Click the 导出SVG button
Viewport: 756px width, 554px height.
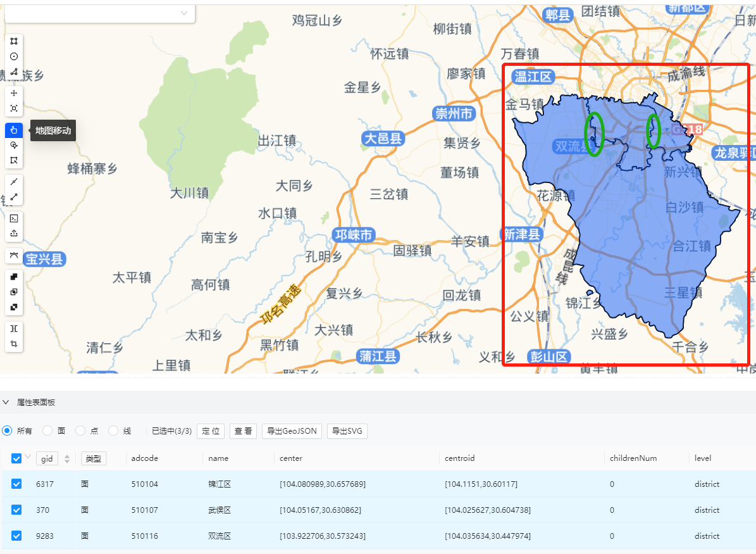[x=347, y=431]
